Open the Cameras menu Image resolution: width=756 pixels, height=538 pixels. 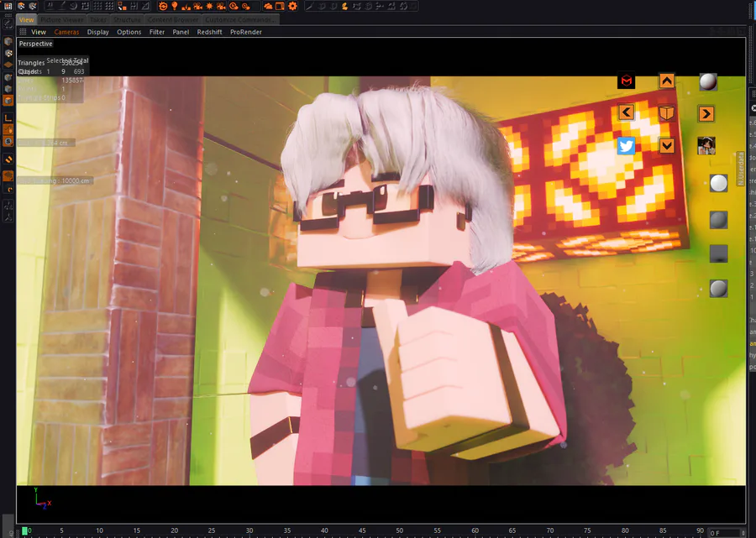coord(66,32)
